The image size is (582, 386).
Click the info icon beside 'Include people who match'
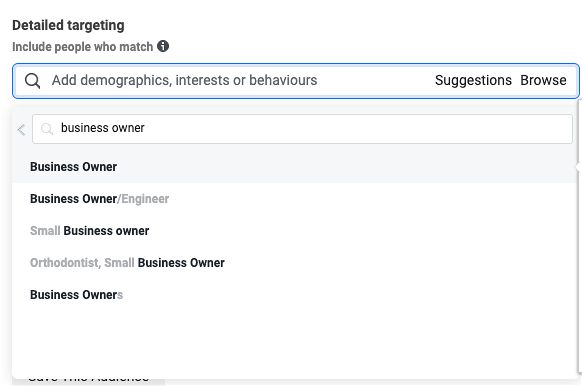(163, 46)
